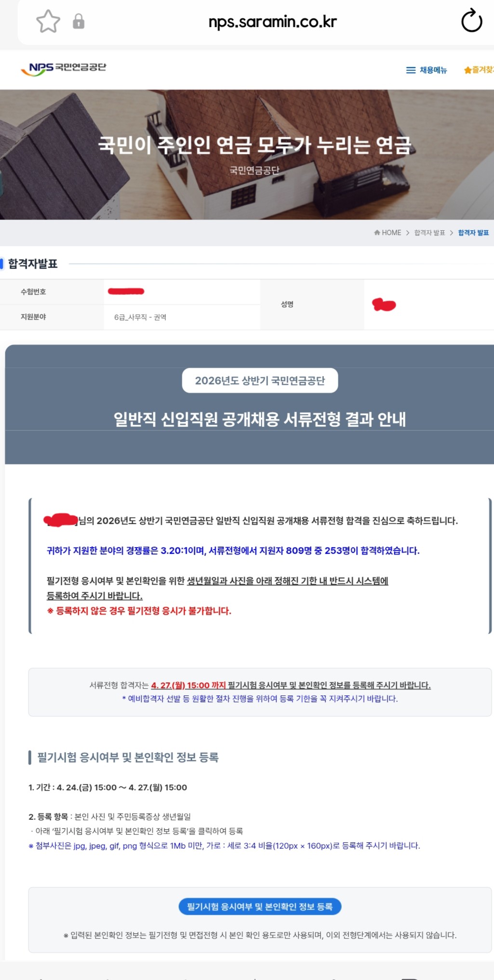Screen dimensions: 494x980
Task: Click the underlined 생년월일과 사진 registration notice
Action: coord(217,588)
